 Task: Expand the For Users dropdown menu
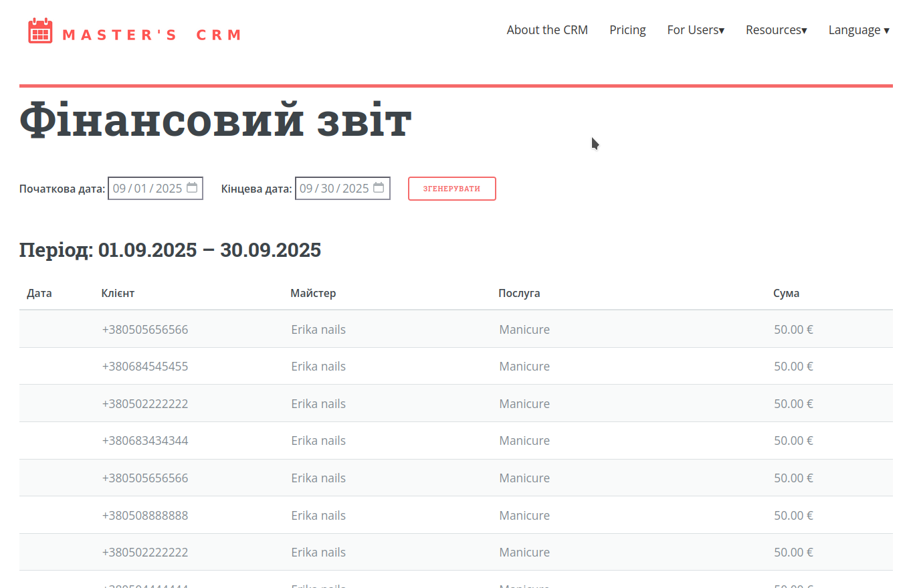pos(696,30)
